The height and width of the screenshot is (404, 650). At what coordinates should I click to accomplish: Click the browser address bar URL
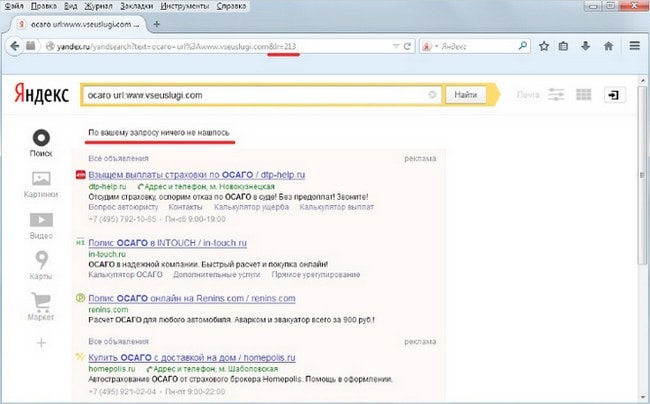(x=176, y=46)
